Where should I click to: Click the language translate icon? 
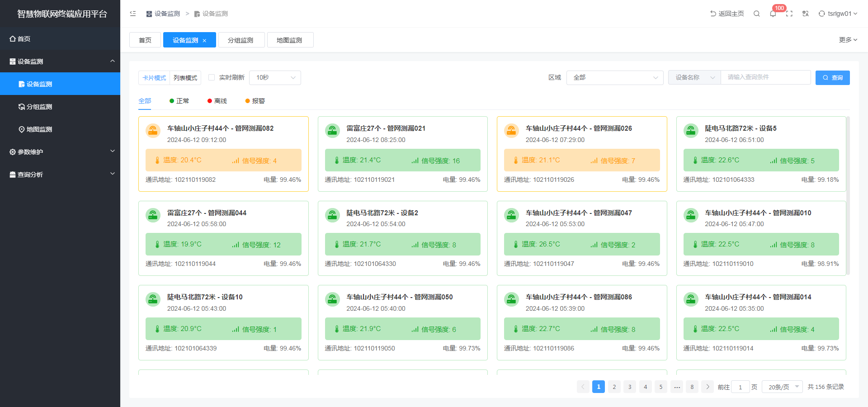pyautogui.click(x=805, y=14)
